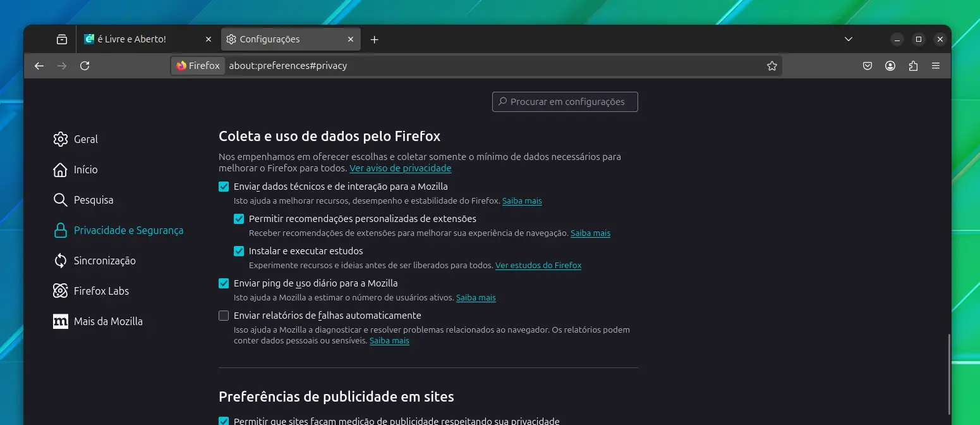This screenshot has height=425, width=980.
Task: Minimize the Firefox window
Action: click(x=897, y=39)
